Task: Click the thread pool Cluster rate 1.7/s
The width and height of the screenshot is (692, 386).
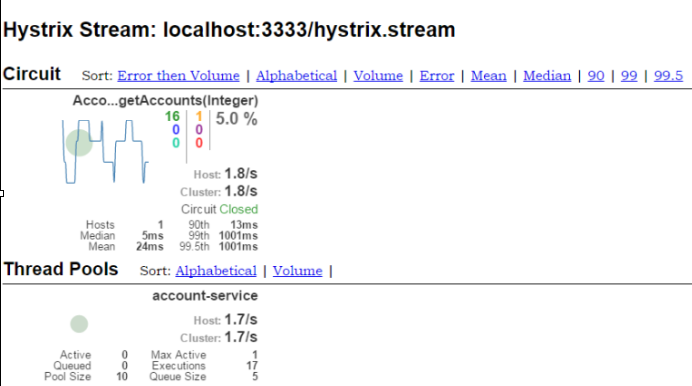Action: (x=241, y=337)
